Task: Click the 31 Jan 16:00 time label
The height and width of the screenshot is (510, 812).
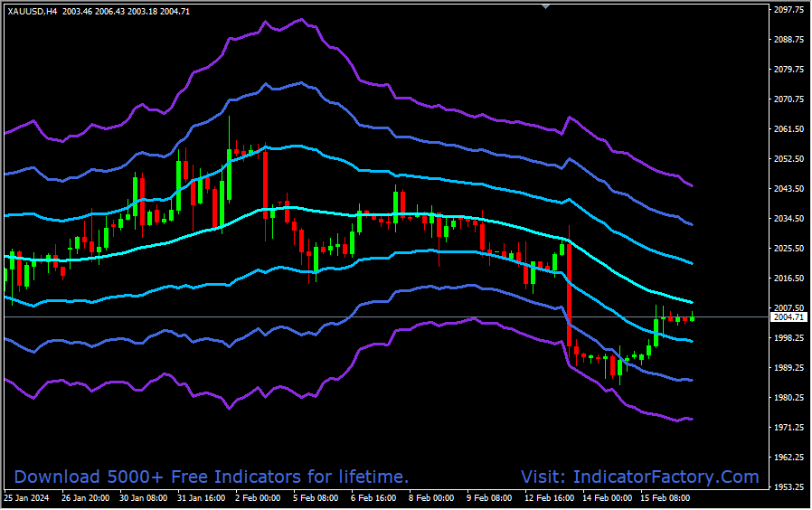Action: (202, 498)
